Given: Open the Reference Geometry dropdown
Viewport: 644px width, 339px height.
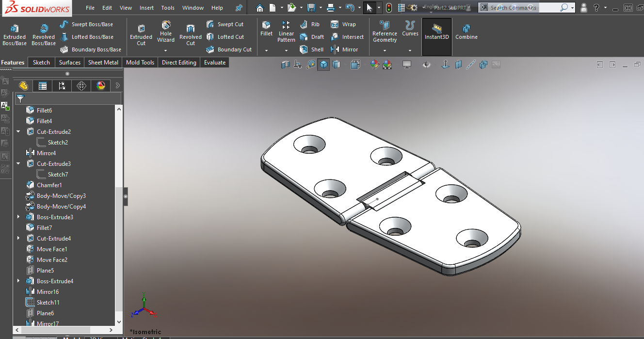Looking at the screenshot, I should [x=385, y=50].
